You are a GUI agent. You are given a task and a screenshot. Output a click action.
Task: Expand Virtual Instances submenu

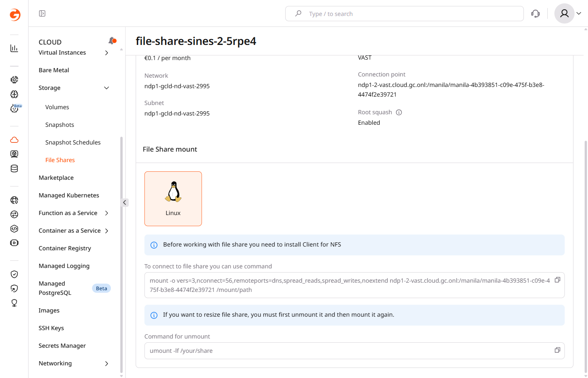pos(107,53)
